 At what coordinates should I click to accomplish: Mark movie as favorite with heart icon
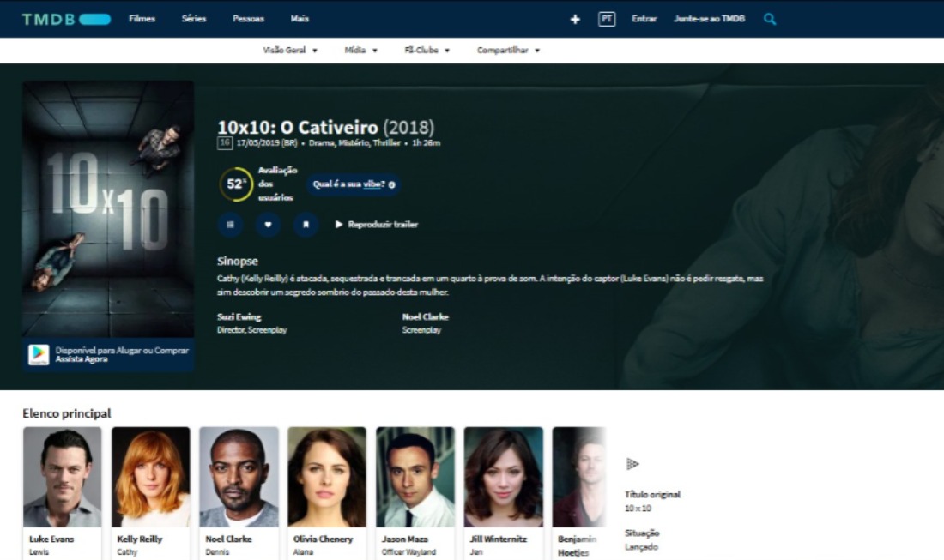(x=268, y=225)
